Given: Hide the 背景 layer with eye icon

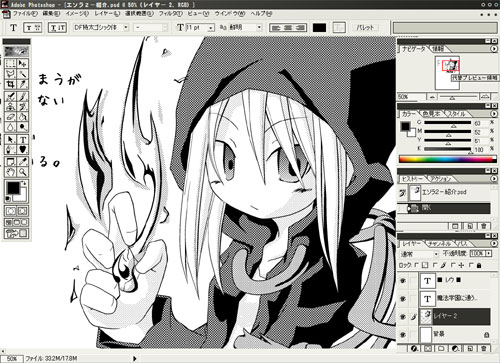Looking at the screenshot, I should (403, 334).
